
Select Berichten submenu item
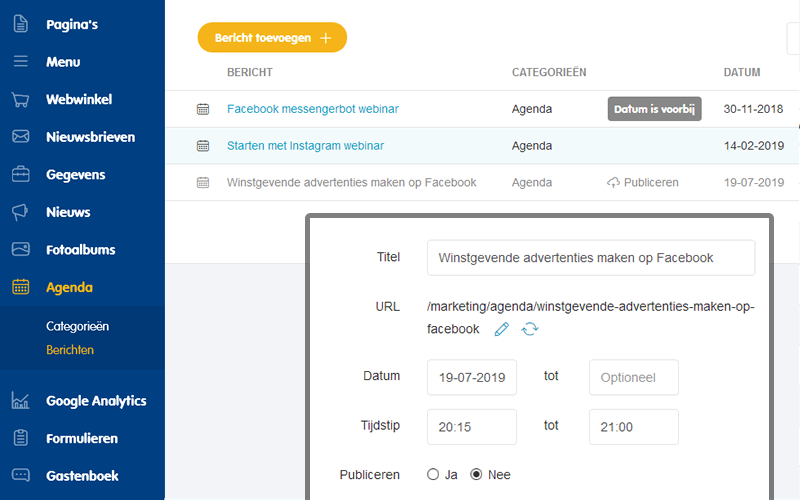coord(70,350)
